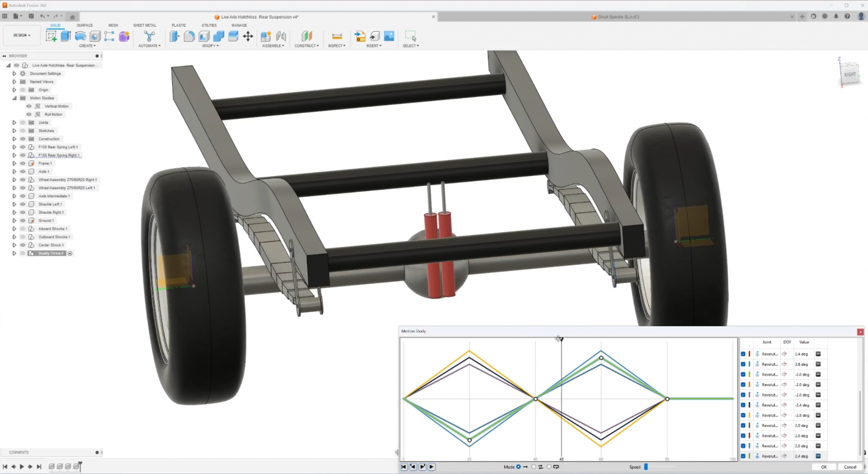The height and width of the screenshot is (474, 868).
Task: Click the Insert Canvas image icon
Action: (389, 36)
